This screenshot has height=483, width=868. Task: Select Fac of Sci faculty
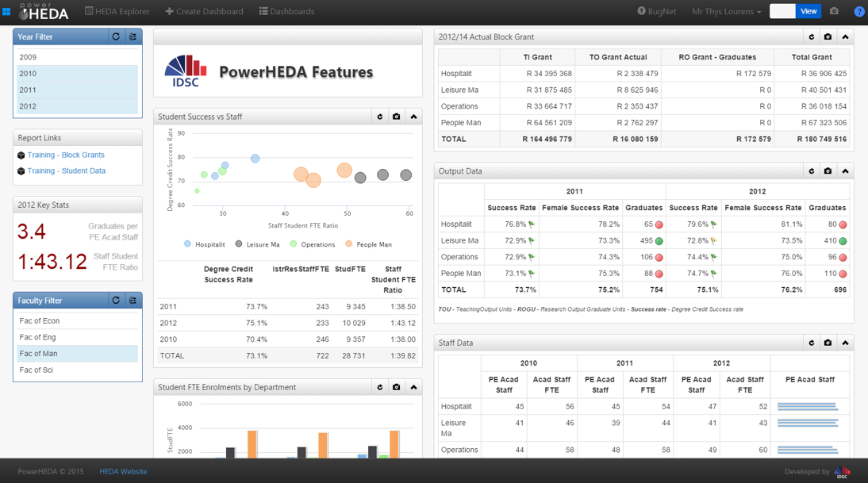point(78,370)
